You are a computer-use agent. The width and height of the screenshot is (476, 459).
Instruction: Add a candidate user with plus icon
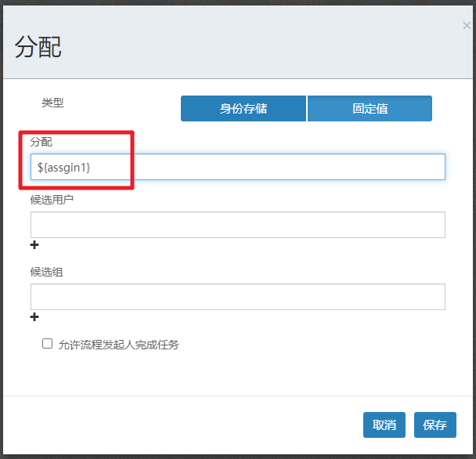[x=34, y=245]
